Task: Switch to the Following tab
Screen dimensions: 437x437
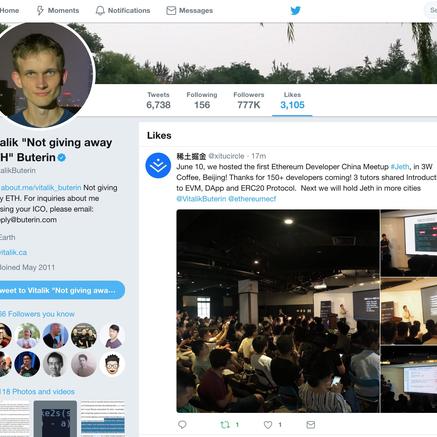Action: click(202, 100)
